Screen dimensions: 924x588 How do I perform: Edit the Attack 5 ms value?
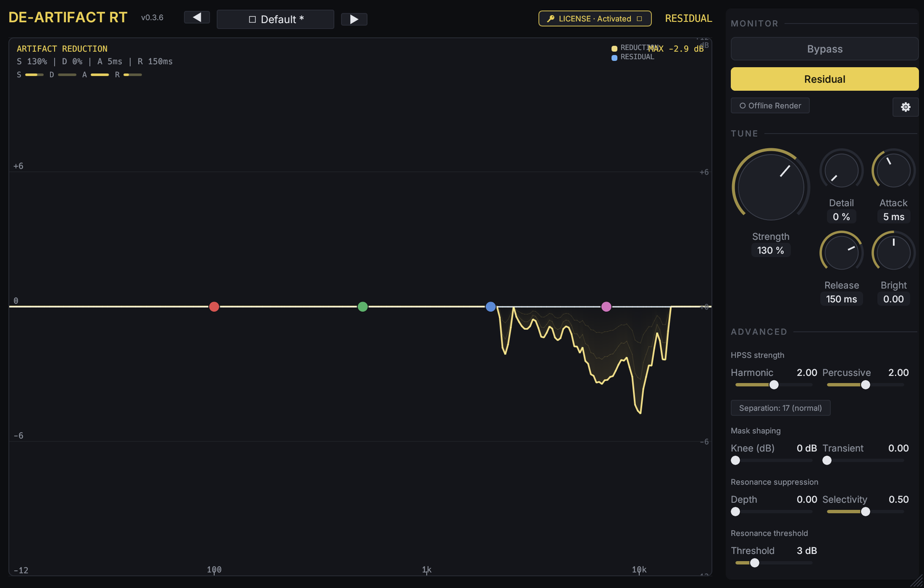coord(893,217)
